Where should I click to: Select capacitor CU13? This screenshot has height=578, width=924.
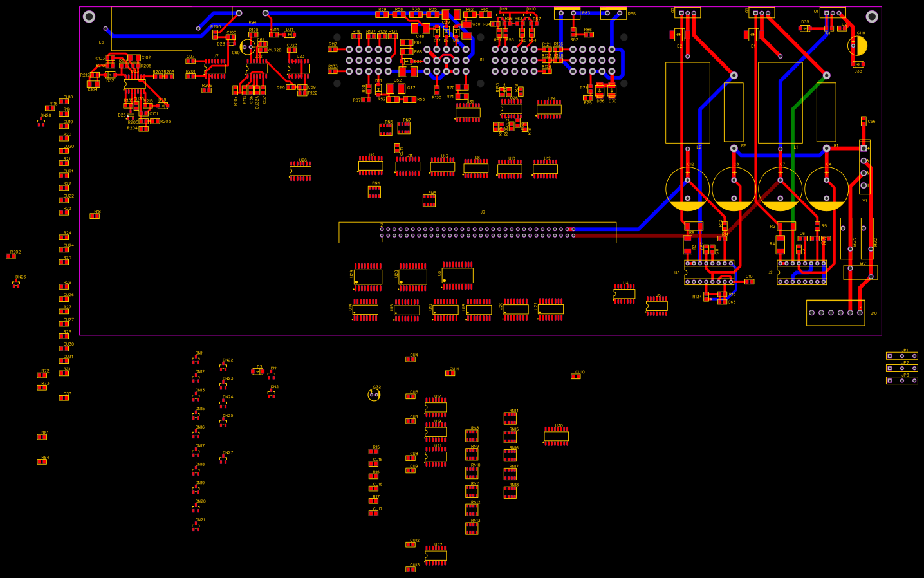point(411,569)
